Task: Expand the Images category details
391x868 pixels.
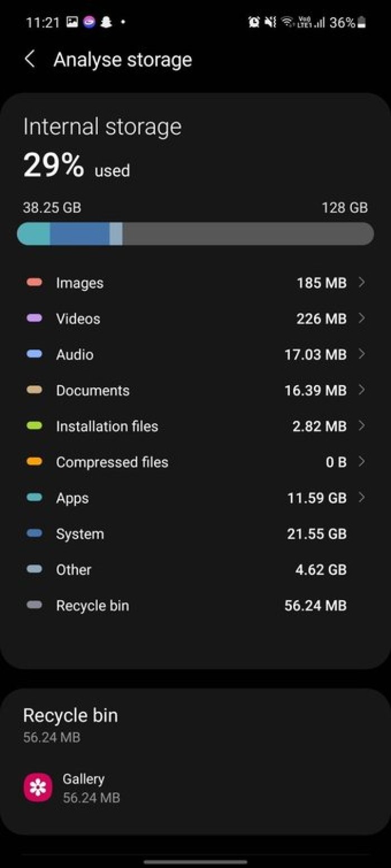Action: (361, 283)
